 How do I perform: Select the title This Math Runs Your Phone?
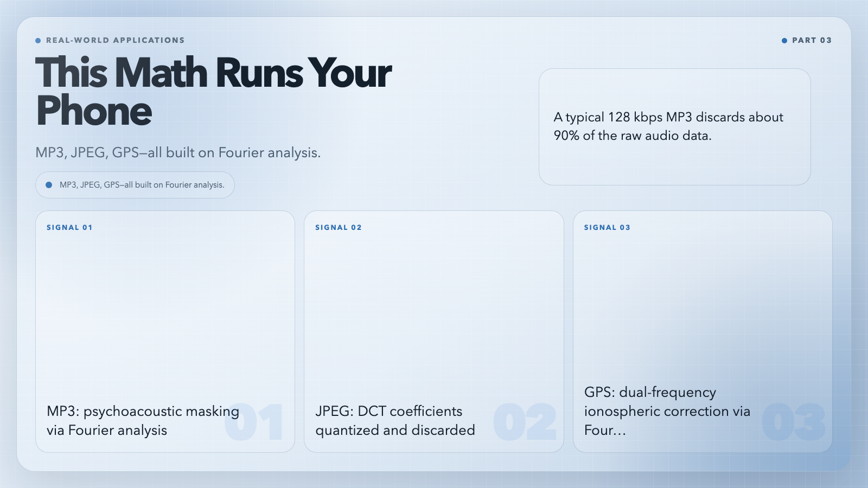pyautogui.click(x=213, y=91)
